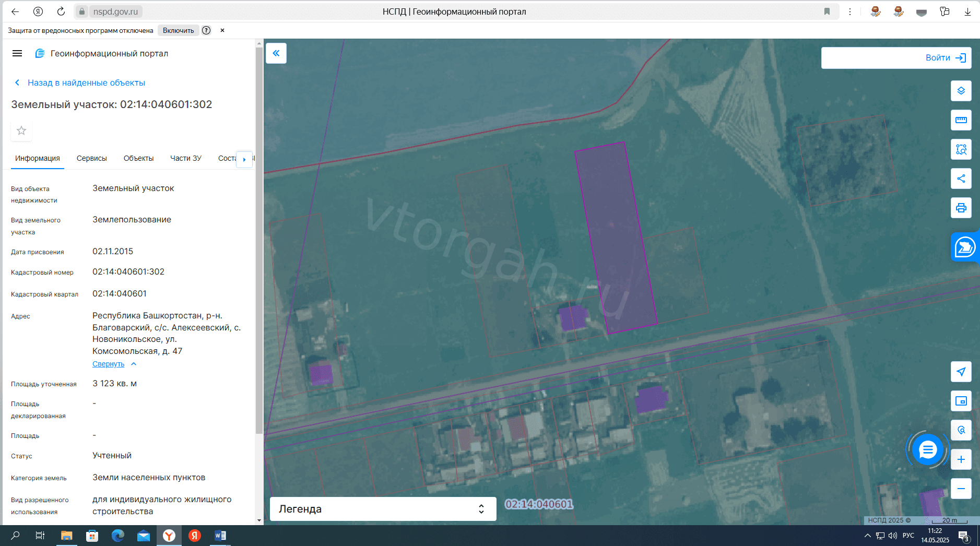The height and width of the screenshot is (546, 980).
Task: Switch to the Информация tab
Action: (x=38, y=158)
